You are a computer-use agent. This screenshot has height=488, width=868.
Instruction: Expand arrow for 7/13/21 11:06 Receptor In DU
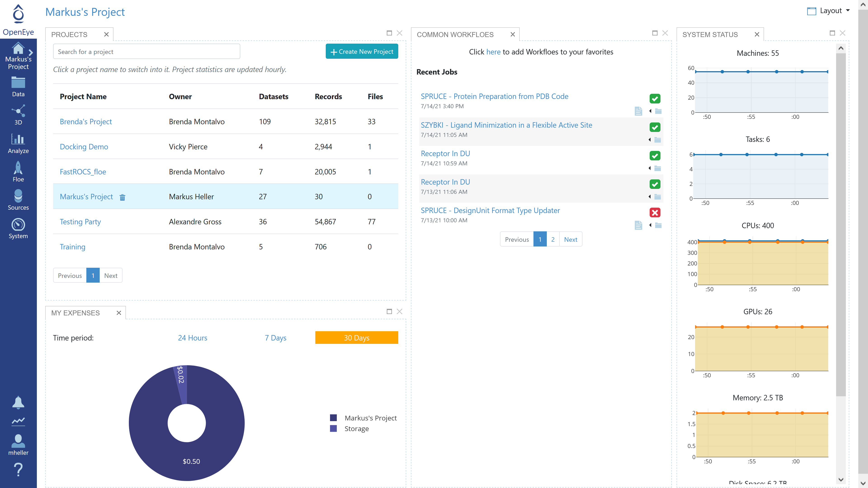(650, 197)
